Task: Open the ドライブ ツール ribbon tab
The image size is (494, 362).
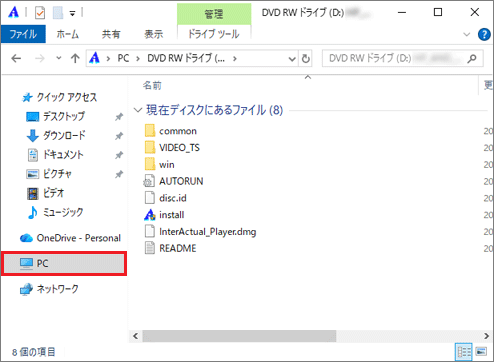Action: click(214, 34)
